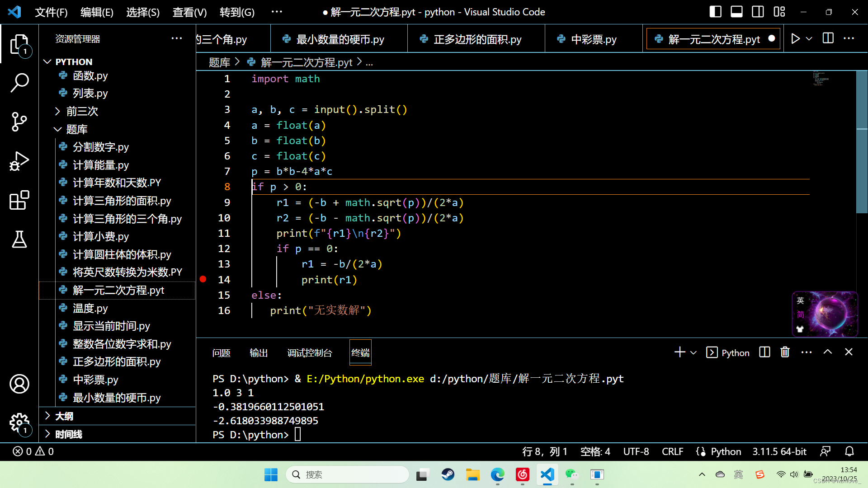Run the Python file with play button
Viewport: 868px width, 488px height.
(x=795, y=39)
